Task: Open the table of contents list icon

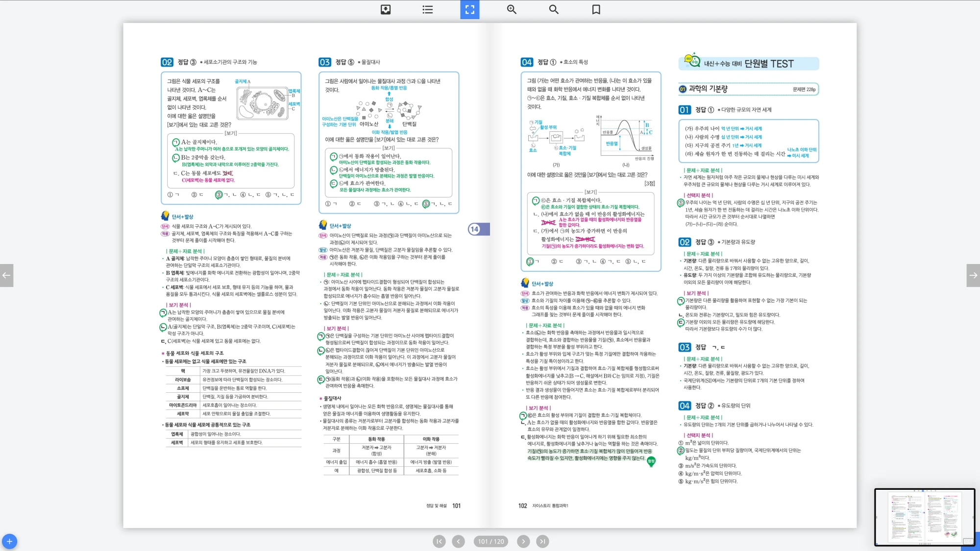Action: 428,9
